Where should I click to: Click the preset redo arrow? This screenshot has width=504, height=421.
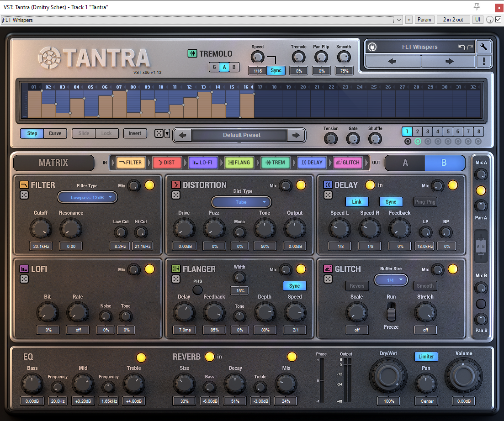(470, 47)
